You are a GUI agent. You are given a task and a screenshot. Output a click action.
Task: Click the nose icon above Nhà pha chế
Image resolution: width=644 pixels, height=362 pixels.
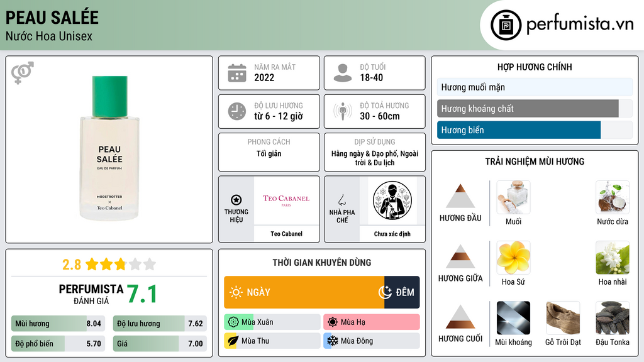pos(341,200)
